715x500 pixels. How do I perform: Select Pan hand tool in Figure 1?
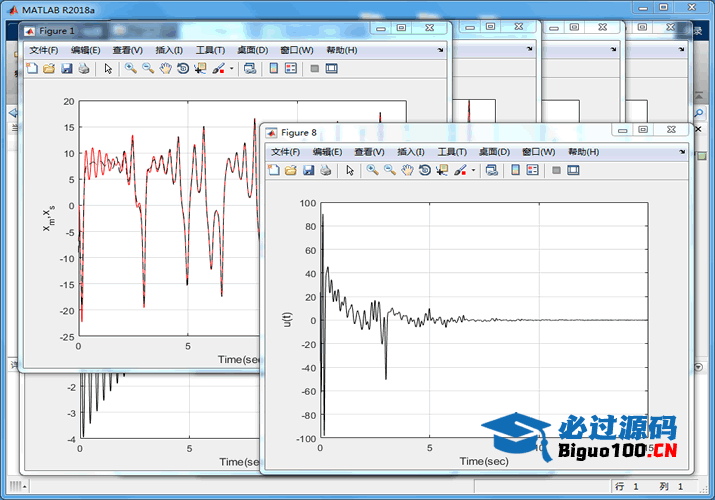(166, 68)
